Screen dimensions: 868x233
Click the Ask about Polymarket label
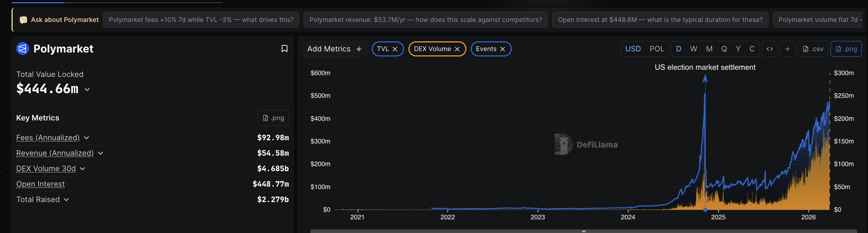65,20
